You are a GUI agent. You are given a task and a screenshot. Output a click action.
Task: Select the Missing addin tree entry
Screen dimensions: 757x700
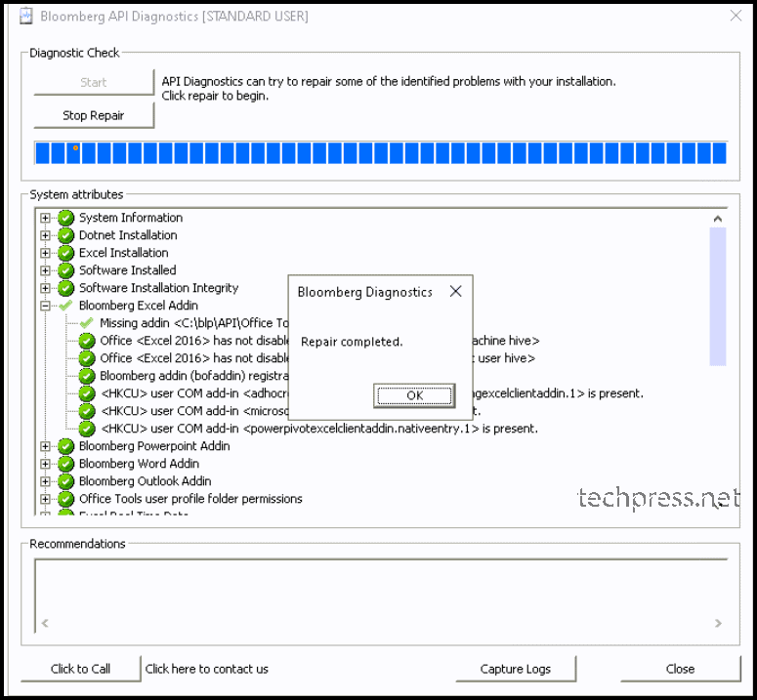(x=194, y=323)
